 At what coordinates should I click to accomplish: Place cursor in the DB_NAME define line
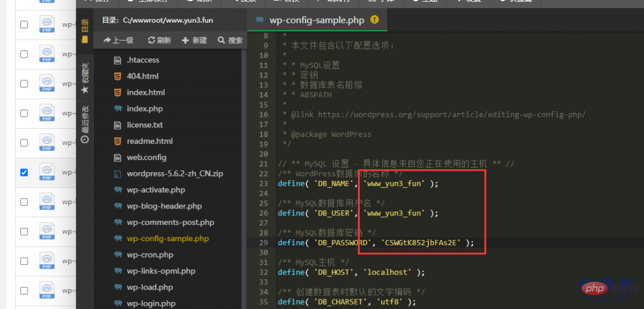point(358,183)
